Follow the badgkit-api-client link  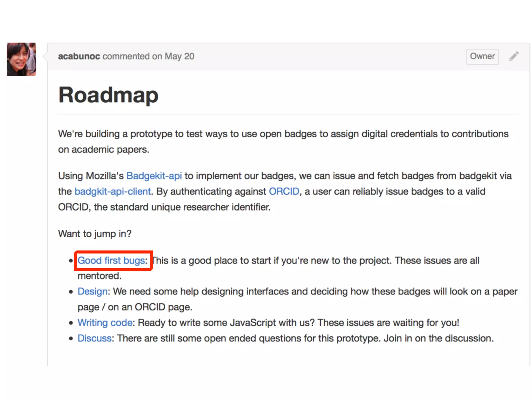coord(112,191)
